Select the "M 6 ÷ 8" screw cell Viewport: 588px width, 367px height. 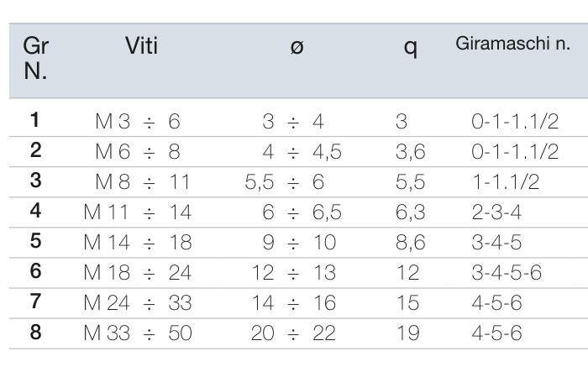coord(139,152)
